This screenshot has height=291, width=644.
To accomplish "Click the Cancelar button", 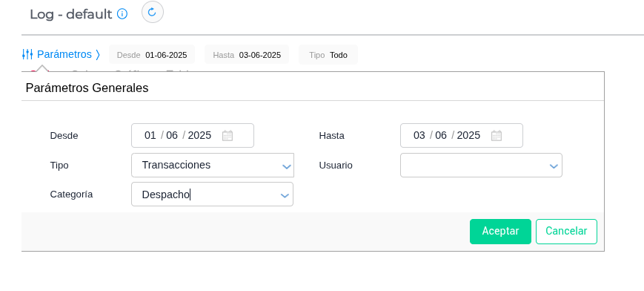I will tap(566, 232).
